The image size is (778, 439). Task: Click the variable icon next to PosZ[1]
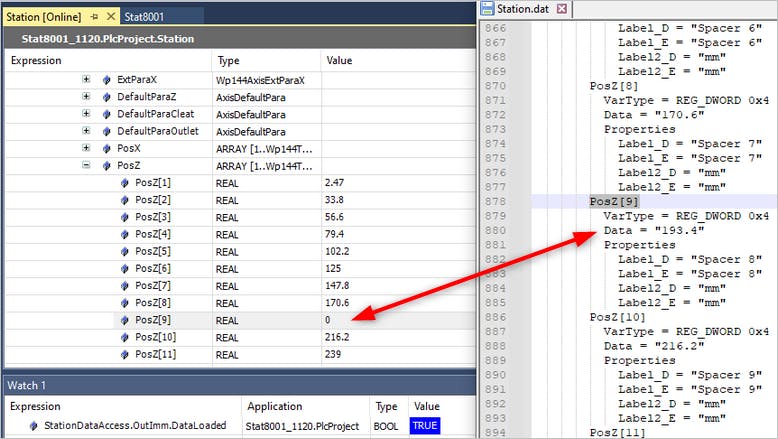pos(124,183)
